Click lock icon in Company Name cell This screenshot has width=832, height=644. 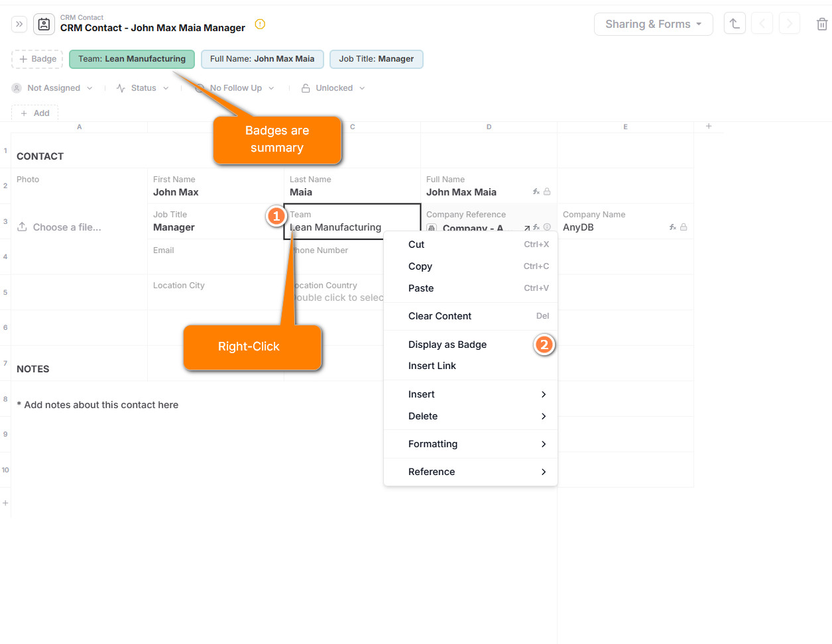pyautogui.click(x=683, y=227)
